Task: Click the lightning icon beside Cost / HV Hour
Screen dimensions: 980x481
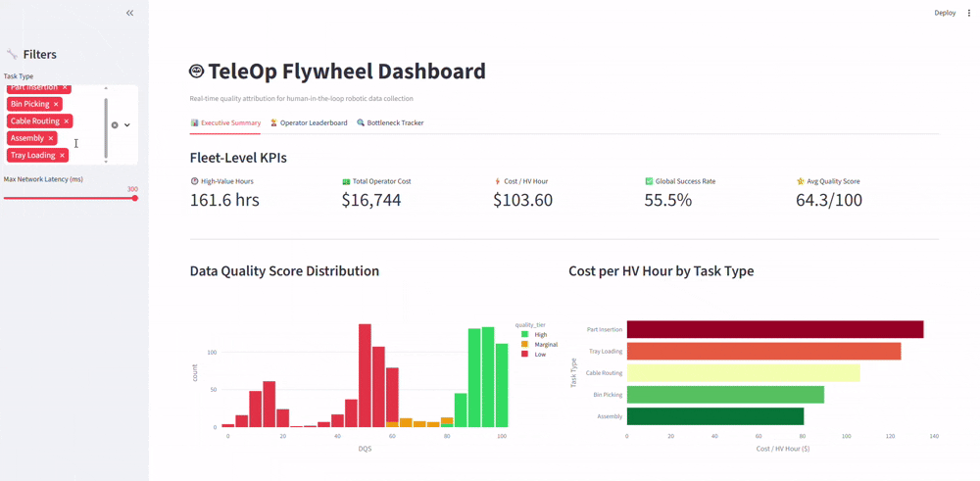Action: click(x=497, y=181)
